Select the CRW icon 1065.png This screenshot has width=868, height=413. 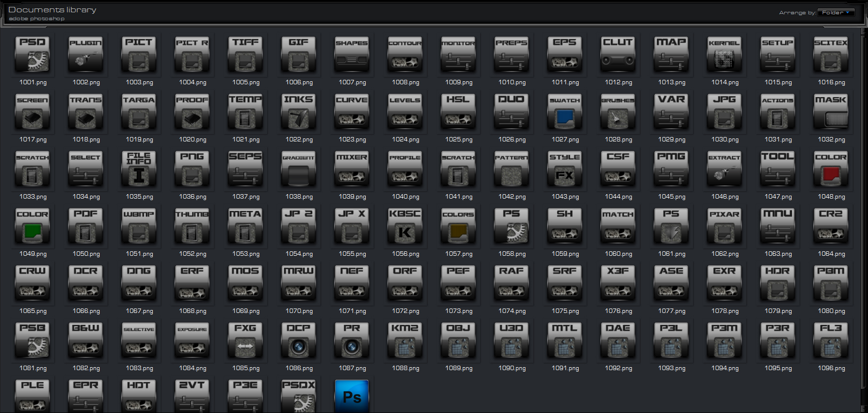[x=33, y=283]
